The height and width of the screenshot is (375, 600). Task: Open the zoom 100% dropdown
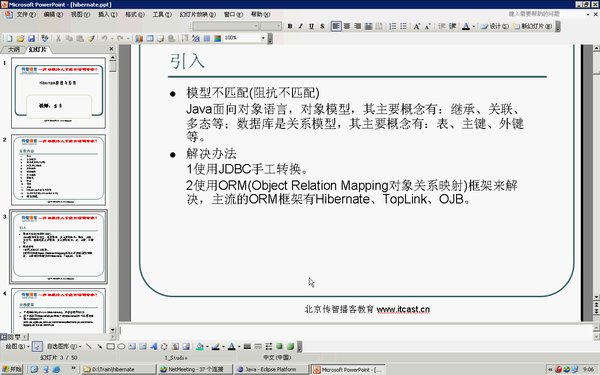(263, 38)
